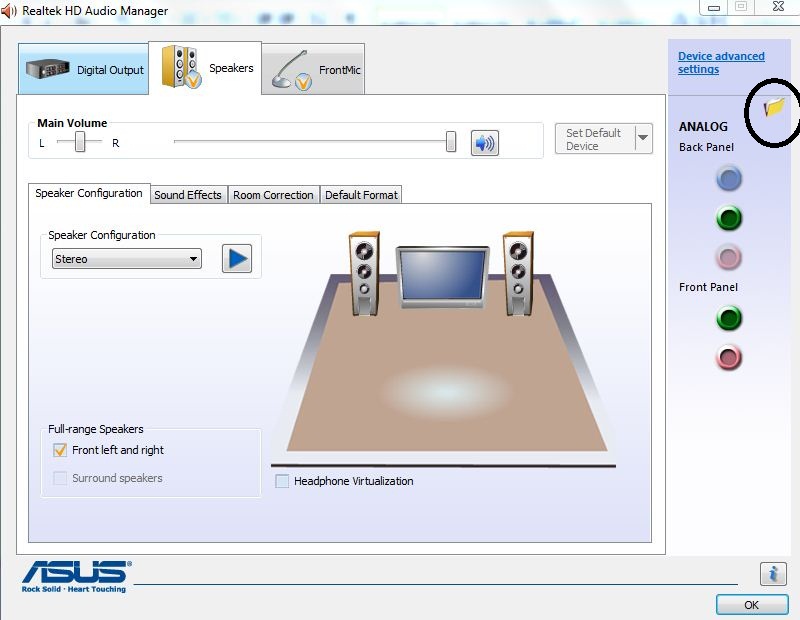Open the connector settings folder icon
The height and width of the screenshot is (620, 800).
[x=773, y=107]
